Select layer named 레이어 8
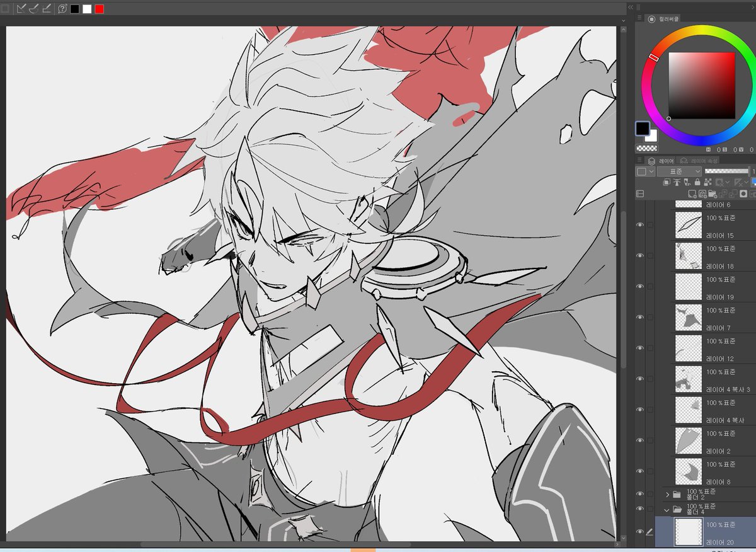This screenshot has width=756, height=552. point(719,481)
